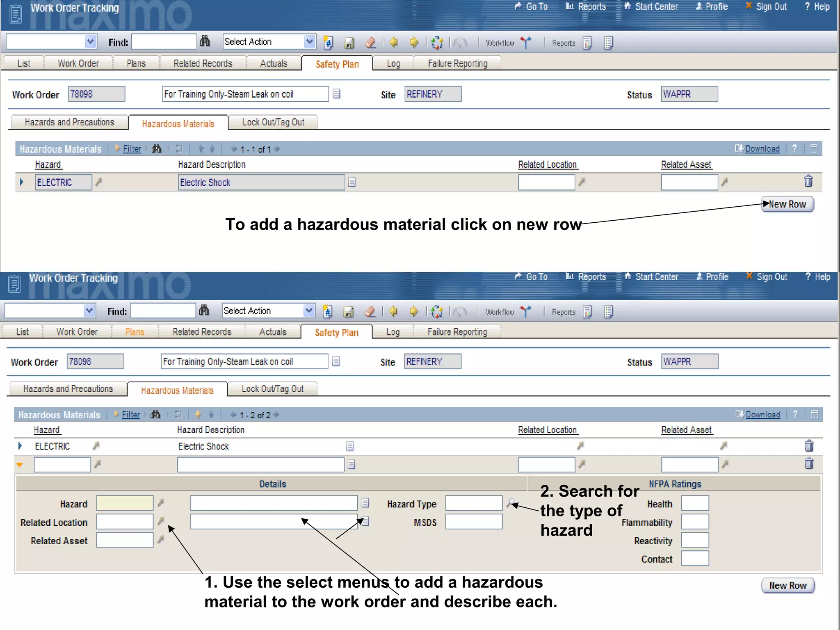Open the query dropdown left of Find in upper window

[91, 41]
